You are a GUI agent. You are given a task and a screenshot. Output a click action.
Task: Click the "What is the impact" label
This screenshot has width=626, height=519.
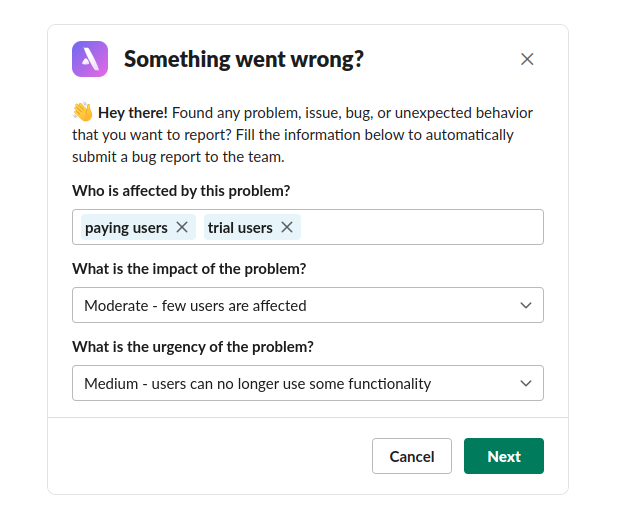pyautogui.click(x=189, y=269)
